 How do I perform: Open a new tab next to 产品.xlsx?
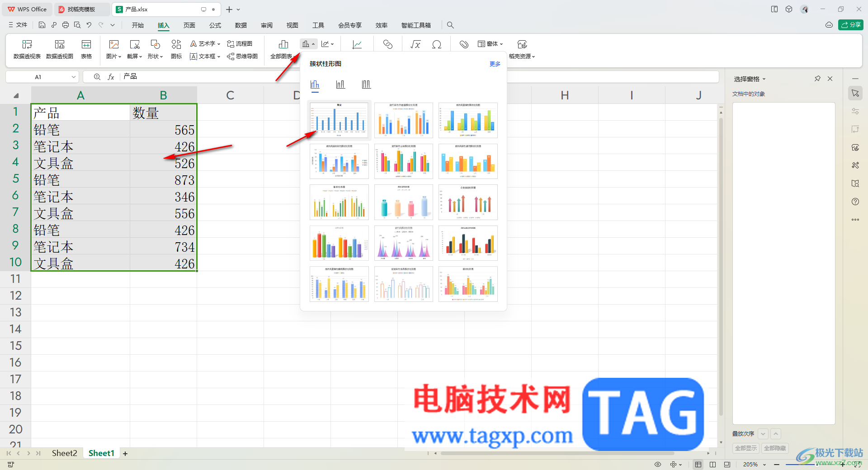[229, 9]
